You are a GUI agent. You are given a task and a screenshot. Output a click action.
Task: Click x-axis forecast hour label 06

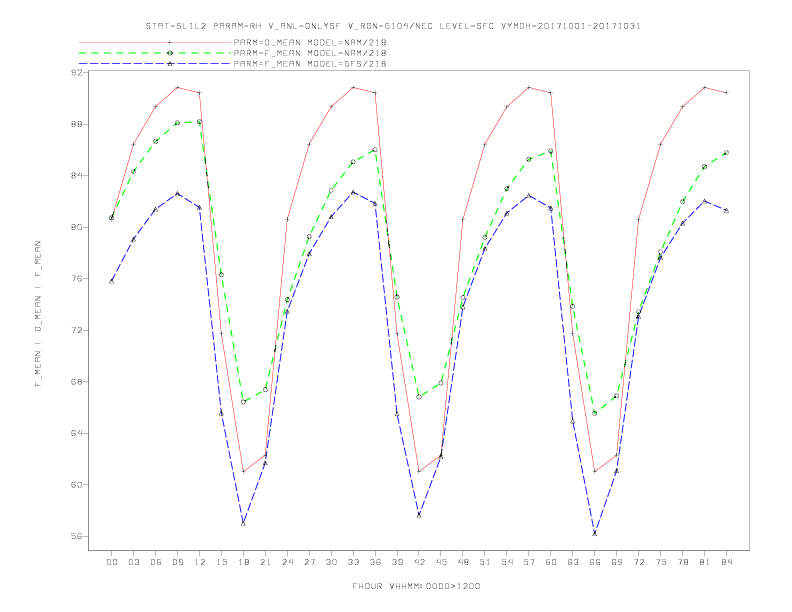156,562
